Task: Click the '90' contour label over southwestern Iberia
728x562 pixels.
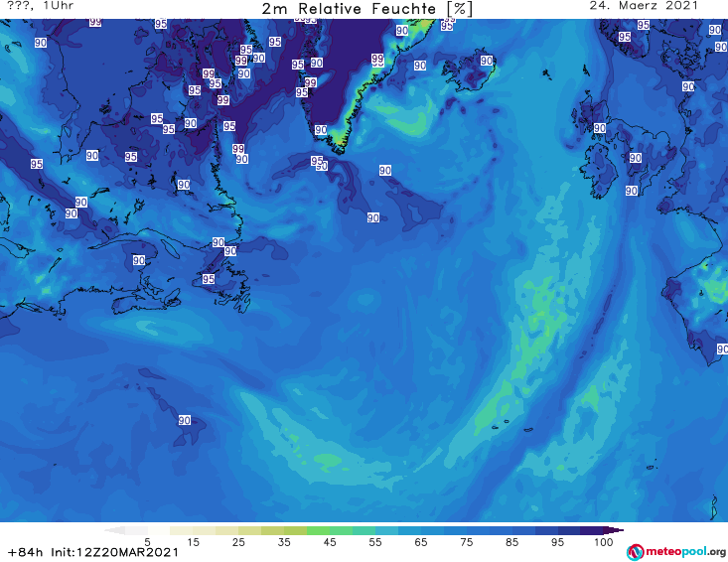Action: pyautogui.click(x=722, y=349)
